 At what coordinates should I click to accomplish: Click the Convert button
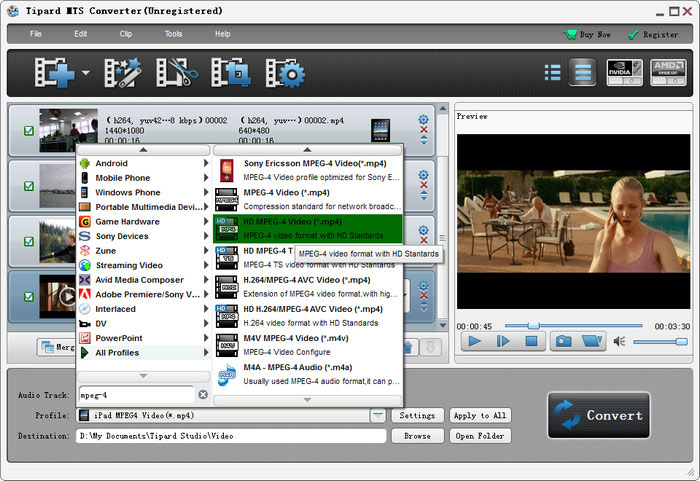click(599, 415)
